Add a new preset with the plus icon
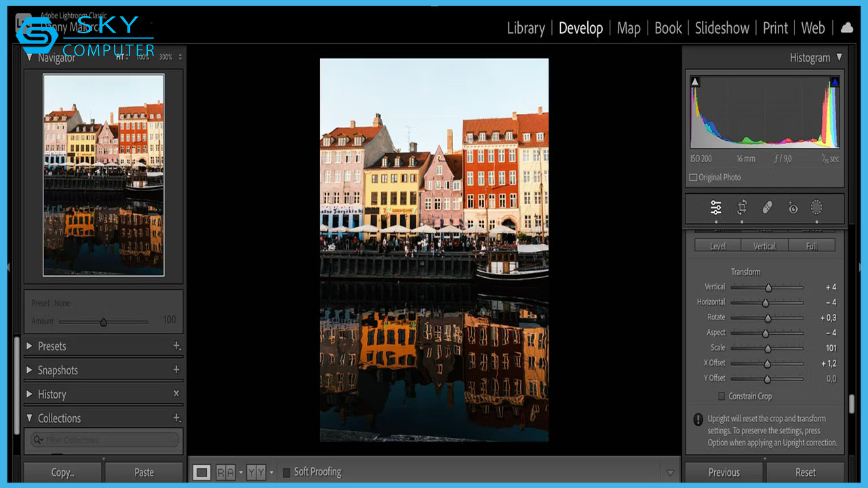Image resolution: width=868 pixels, height=488 pixels. point(176,346)
